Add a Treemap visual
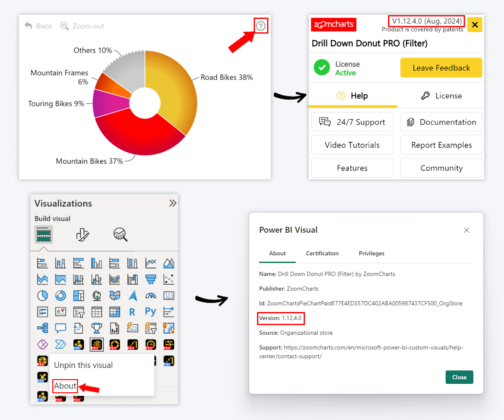 79,296
